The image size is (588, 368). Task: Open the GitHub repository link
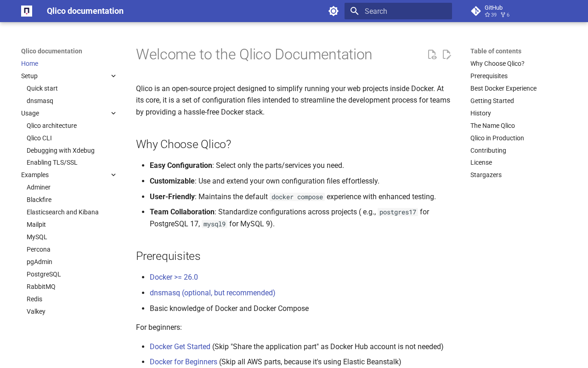[517, 11]
